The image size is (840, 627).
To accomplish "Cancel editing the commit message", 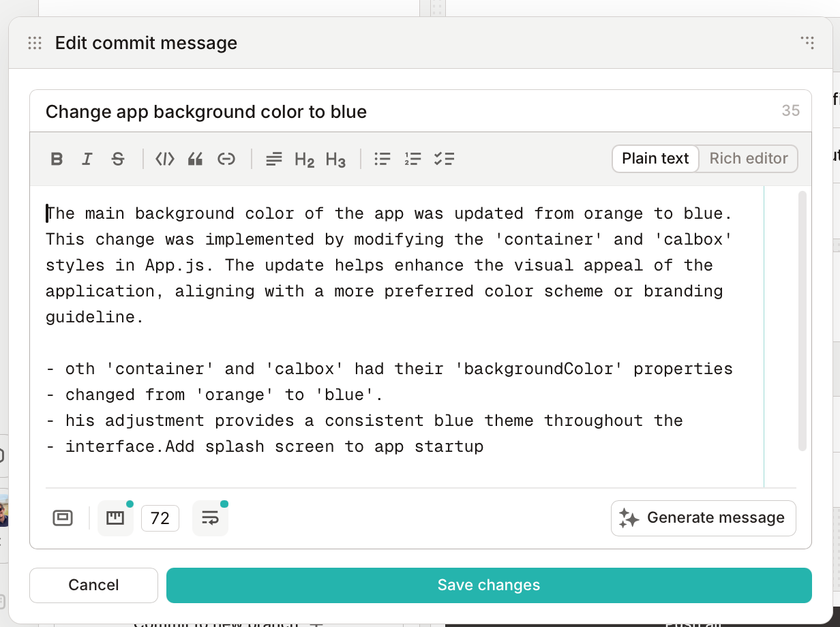I will click(93, 585).
